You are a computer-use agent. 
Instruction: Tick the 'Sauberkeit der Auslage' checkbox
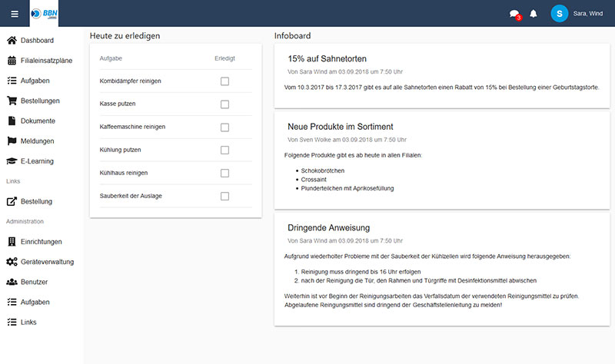click(x=224, y=197)
